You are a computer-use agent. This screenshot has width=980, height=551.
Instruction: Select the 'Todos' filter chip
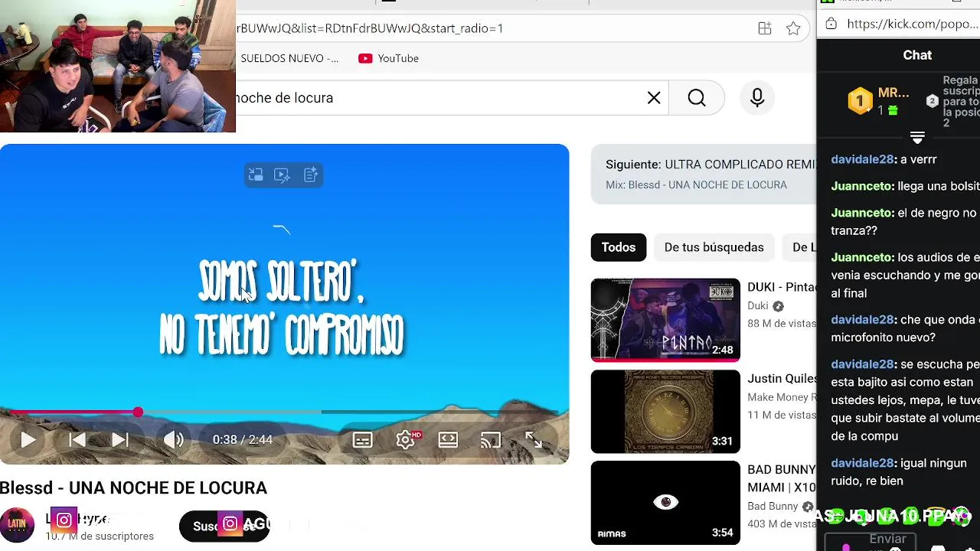619,247
